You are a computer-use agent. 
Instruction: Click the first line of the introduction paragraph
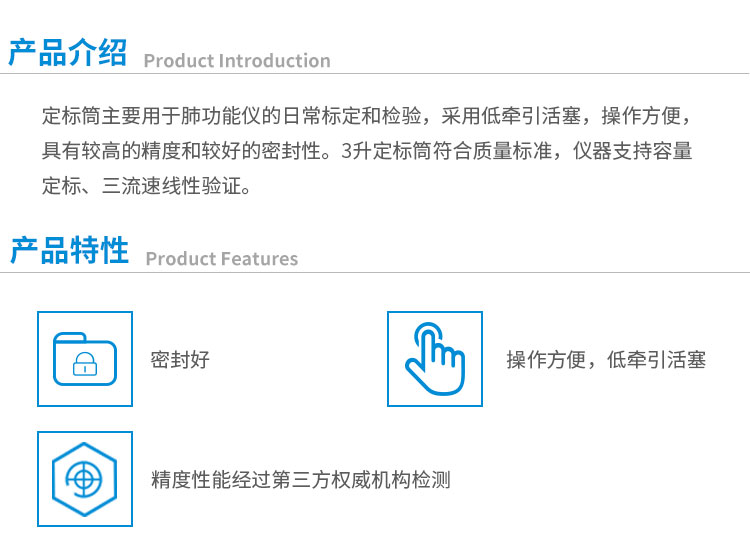point(367,116)
